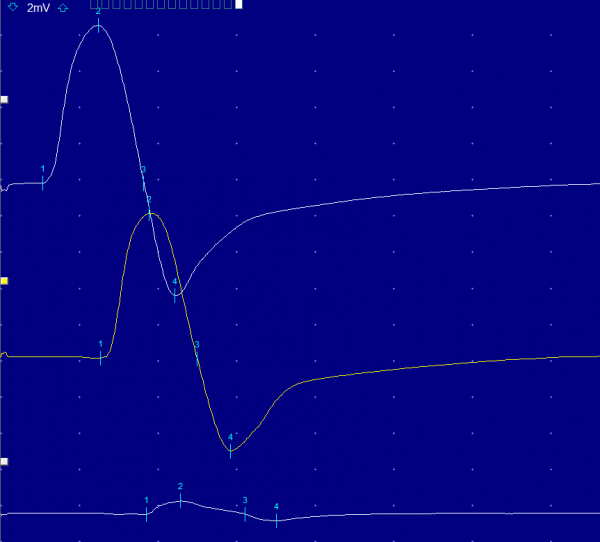Click onset marker 1 on the yellow trace
The height and width of the screenshot is (542, 600).
click(101, 355)
